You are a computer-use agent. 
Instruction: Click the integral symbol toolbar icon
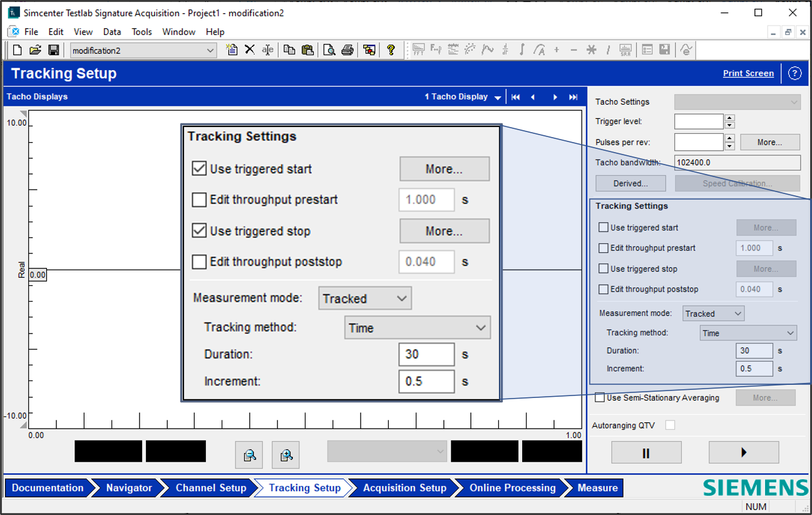[x=522, y=50]
